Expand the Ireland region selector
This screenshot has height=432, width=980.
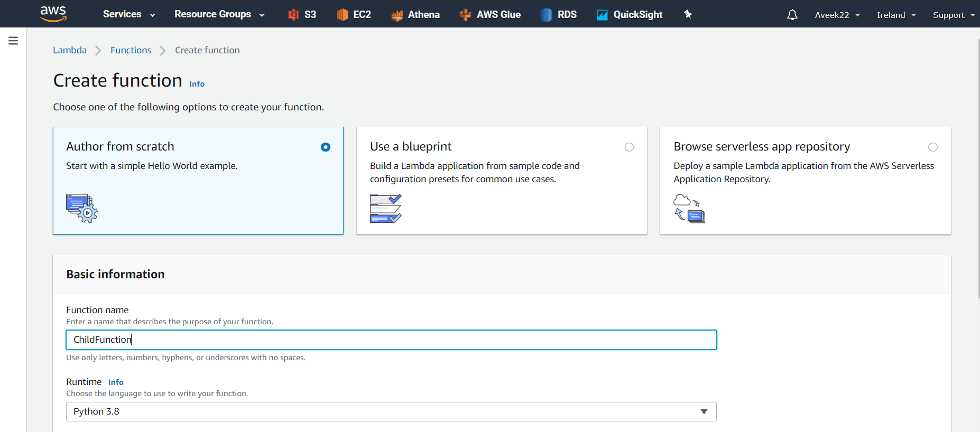point(896,15)
